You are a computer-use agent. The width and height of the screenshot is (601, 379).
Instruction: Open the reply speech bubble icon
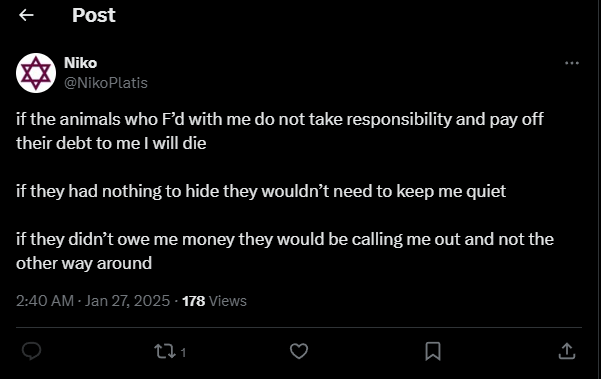pos(31,351)
